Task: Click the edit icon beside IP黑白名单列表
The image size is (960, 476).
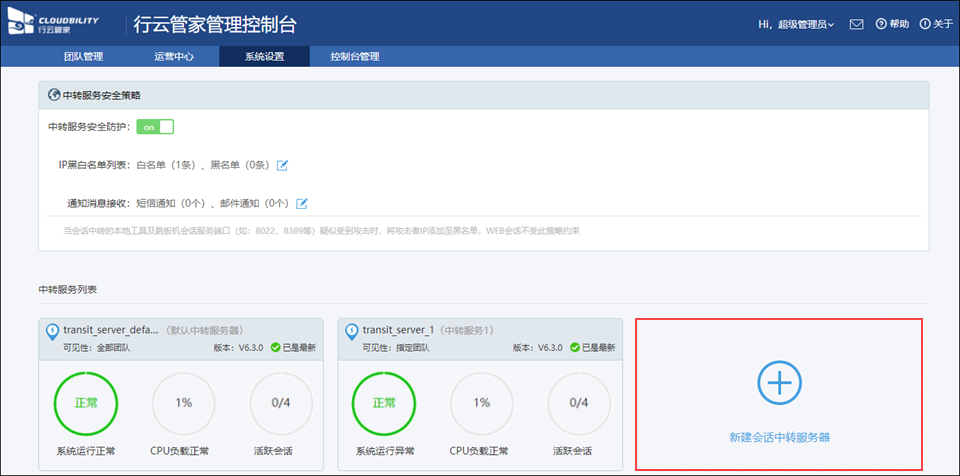Action: click(282, 165)
